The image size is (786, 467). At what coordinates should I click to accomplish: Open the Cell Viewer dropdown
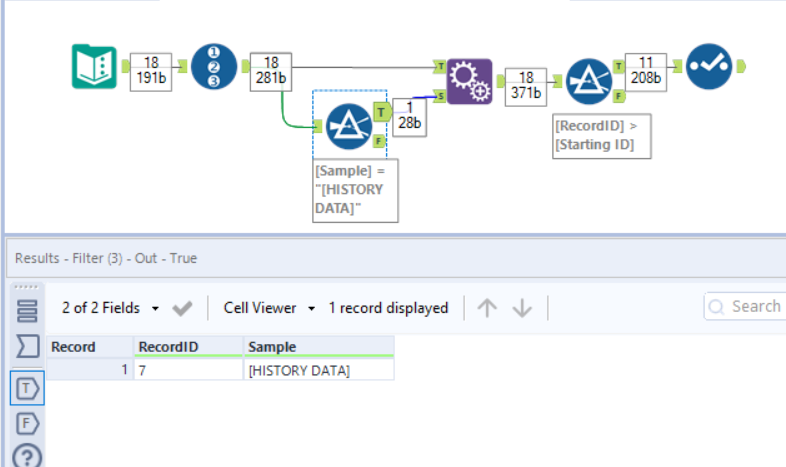pyautogui.click(x=269, y=308)
